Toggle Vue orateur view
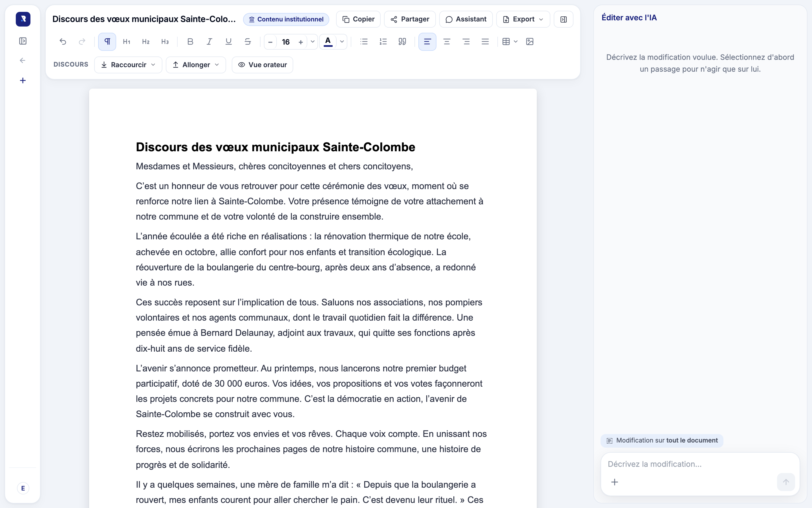This screenshot has height=508, width=812. pos(262,65)
